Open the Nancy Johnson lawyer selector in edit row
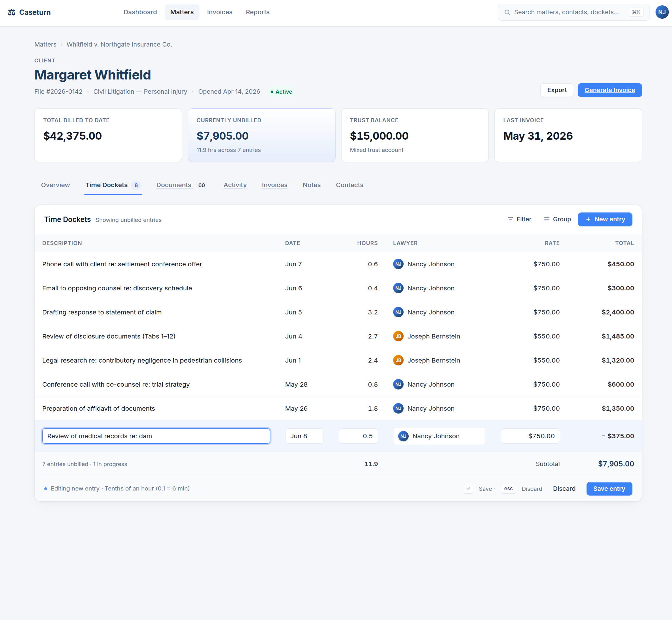The width and height of the screenshot is (672, 620). coord(439,436)
